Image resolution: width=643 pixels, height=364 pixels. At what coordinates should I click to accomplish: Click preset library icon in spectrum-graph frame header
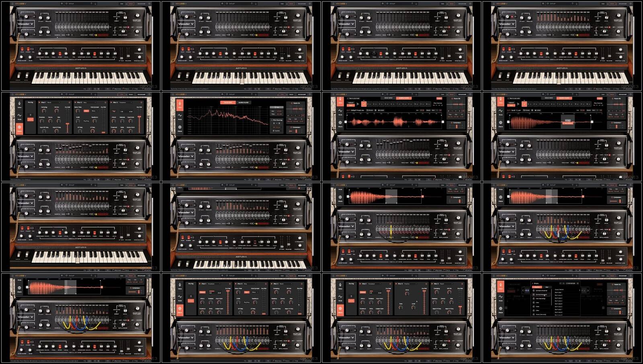[x=222, y=94]
